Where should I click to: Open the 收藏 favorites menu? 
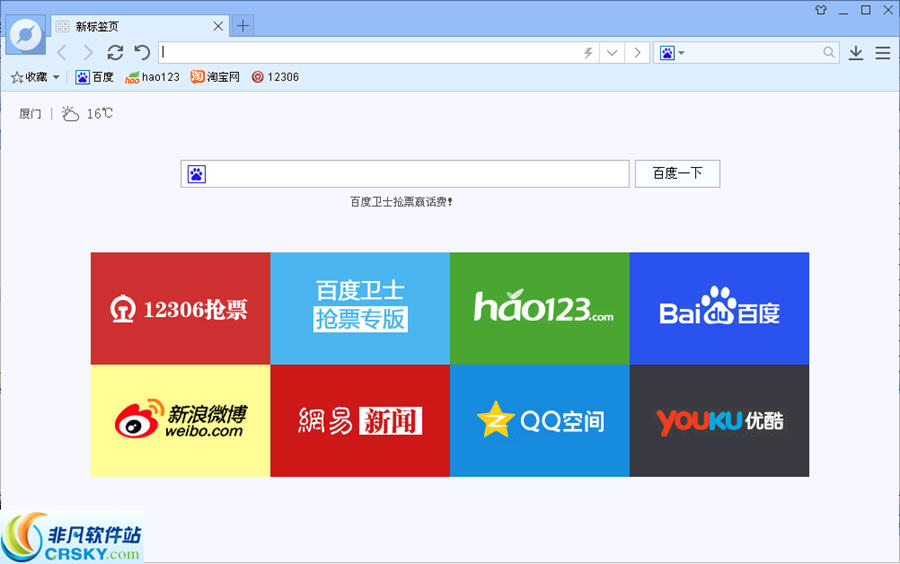[35, 77]
